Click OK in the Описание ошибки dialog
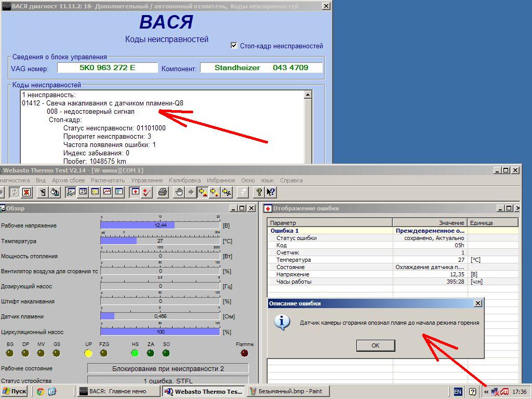The image size is (532, 399). [x=376, y=345]
